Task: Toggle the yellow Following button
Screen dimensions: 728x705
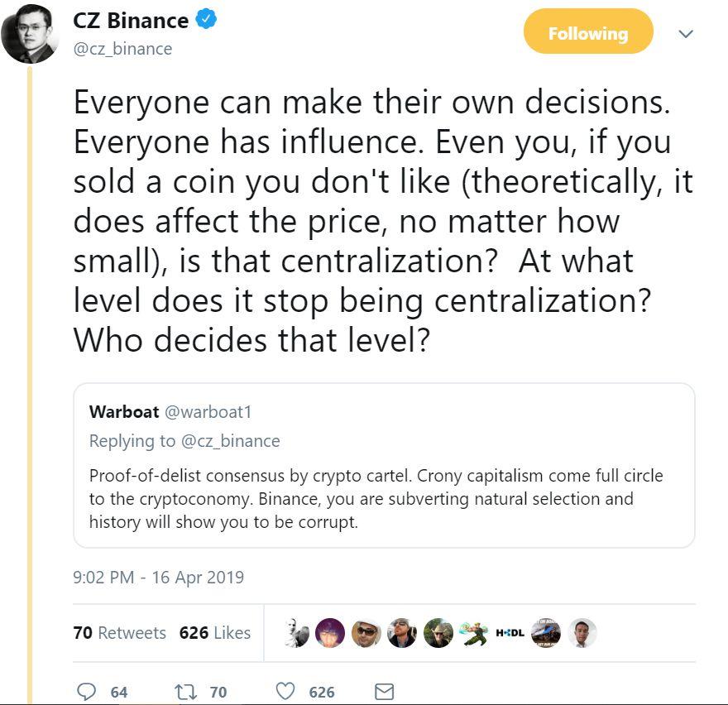Action: tap(588, 34)
